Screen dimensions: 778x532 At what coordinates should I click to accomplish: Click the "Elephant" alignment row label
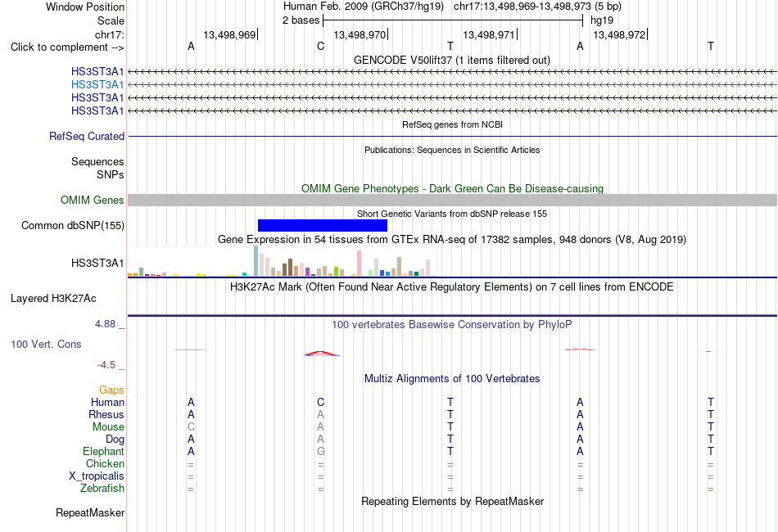tap(103, 451)
